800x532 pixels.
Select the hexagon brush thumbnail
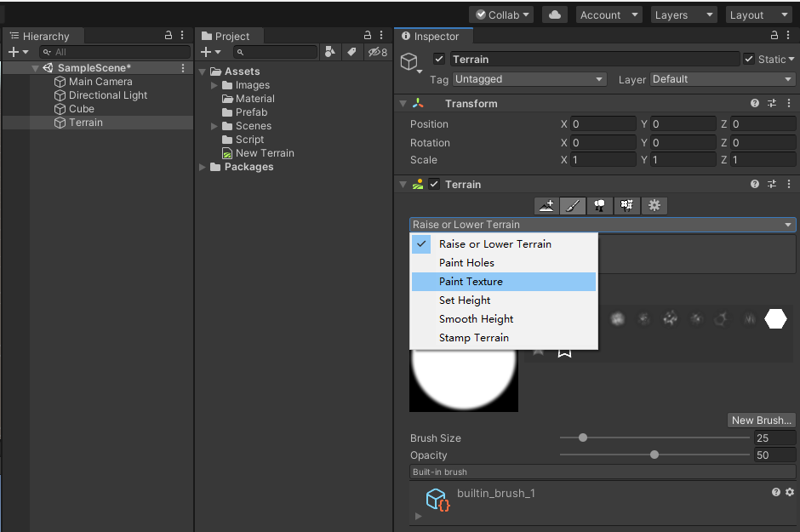point(775,318)
